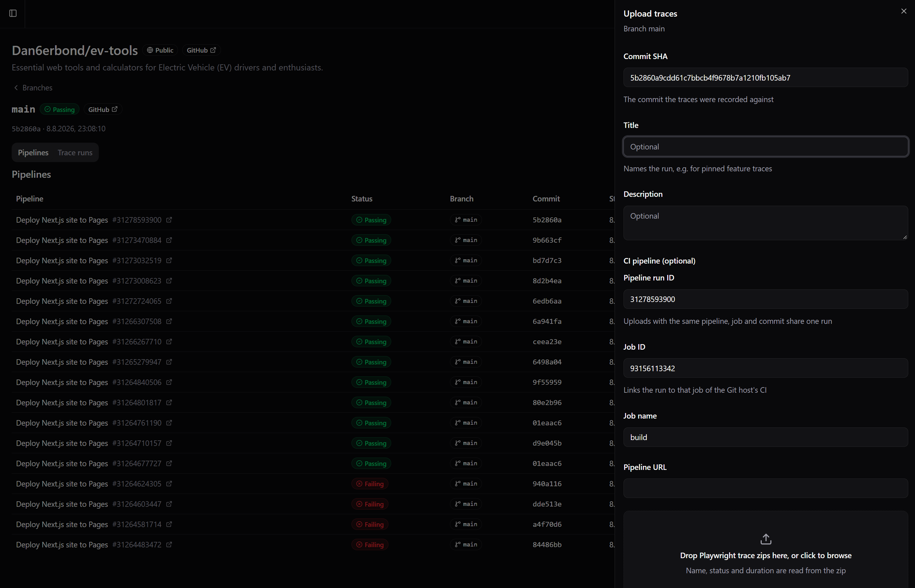The width and height of the screenshot is (915, 588).
Task: Open external link for pipeline #31264761190
Action: (x=169, y=423)
